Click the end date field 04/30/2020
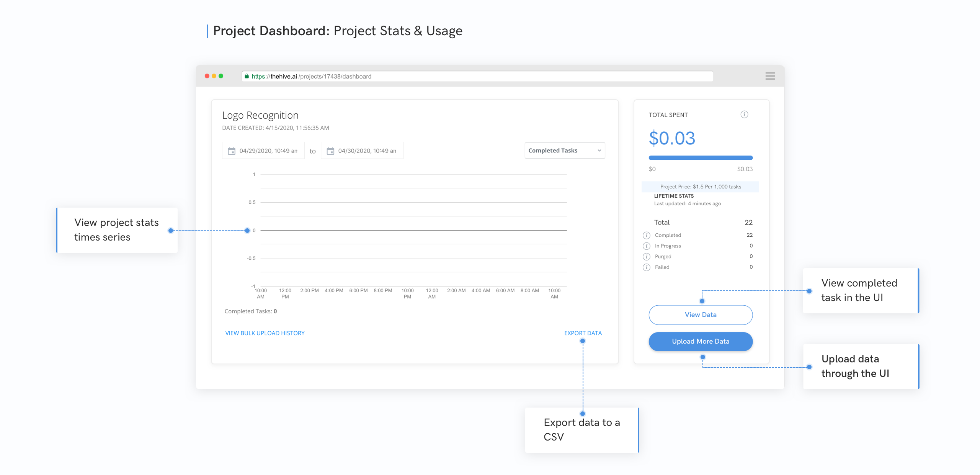This screenshot has width=980, height=475. [362, 151]
